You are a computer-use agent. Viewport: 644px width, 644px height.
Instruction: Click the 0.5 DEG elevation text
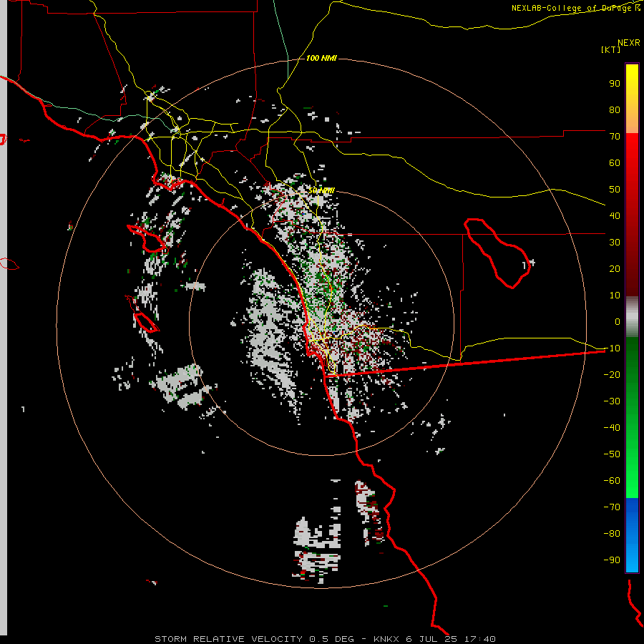pyautogui.click(x=331, y=639)
